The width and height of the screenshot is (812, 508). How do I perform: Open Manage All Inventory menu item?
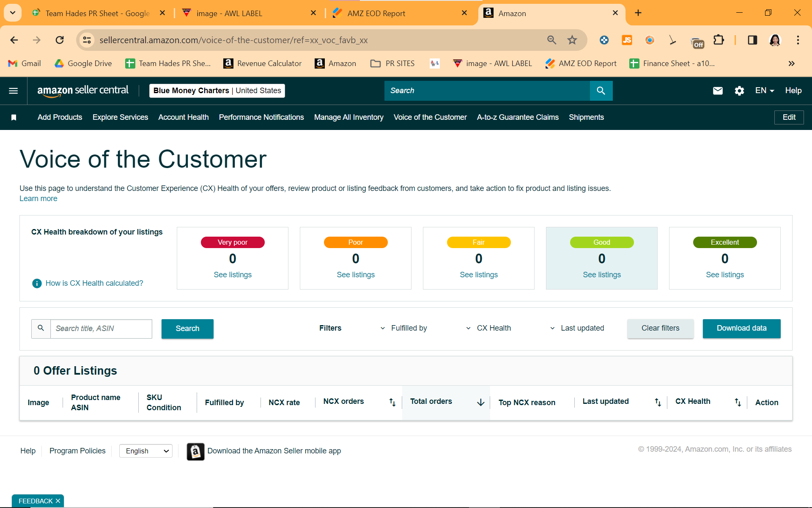(349, 117)
